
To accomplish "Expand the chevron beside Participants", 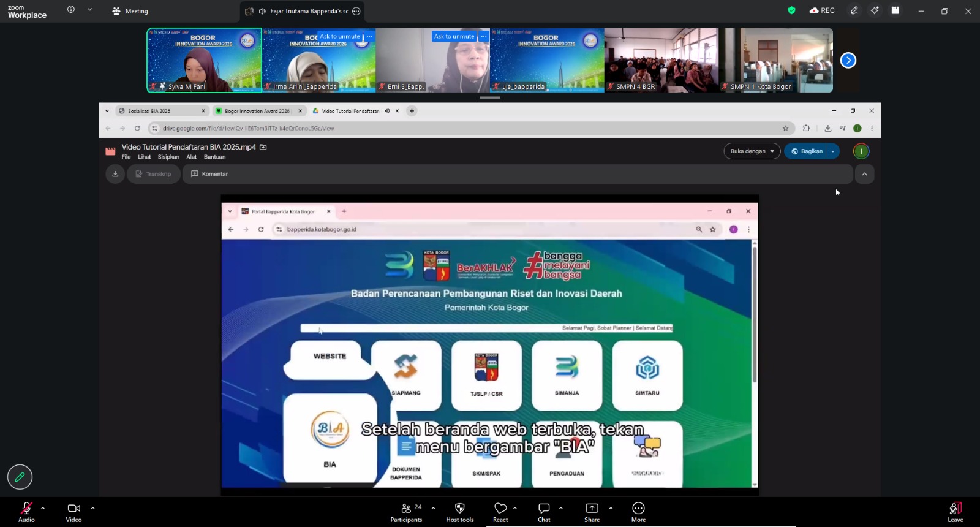I will (x=433, y=508).
